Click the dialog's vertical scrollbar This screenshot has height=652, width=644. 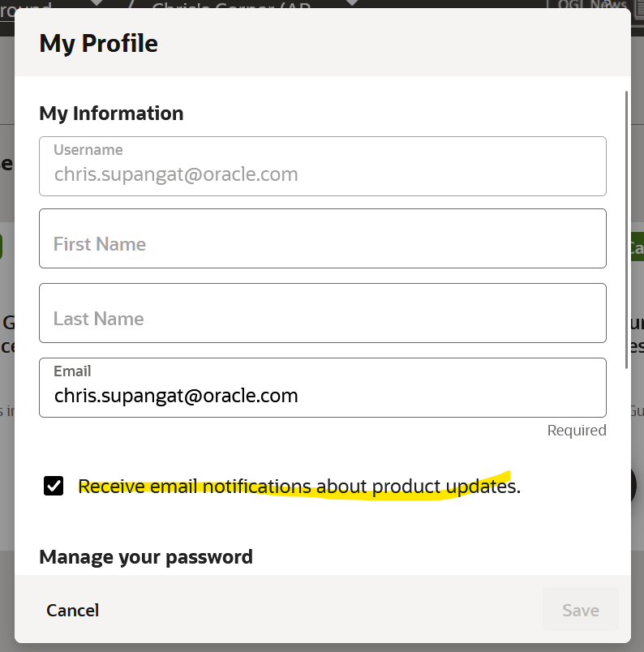point(626,227)
